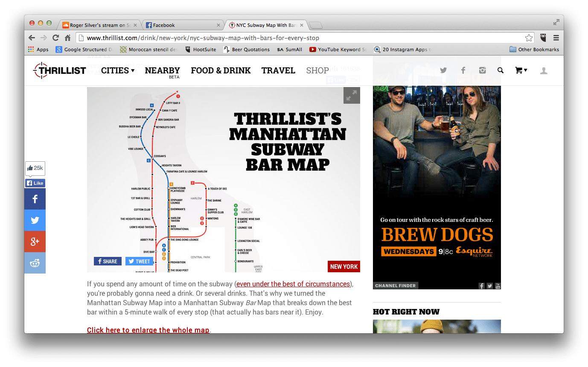Open a new tab button
Image resolution: width=588 pixels, height=367 pixels.
316,25
